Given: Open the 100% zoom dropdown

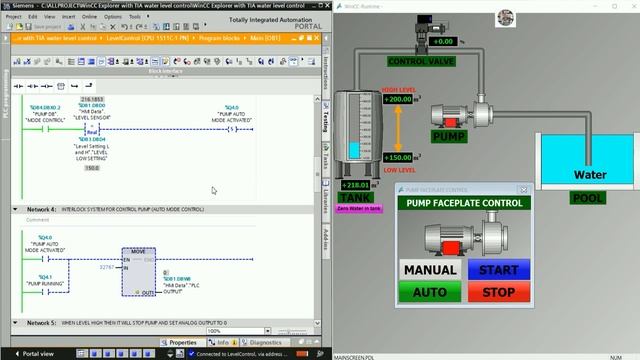Looking at the screenshot, I should click(267, 331).
